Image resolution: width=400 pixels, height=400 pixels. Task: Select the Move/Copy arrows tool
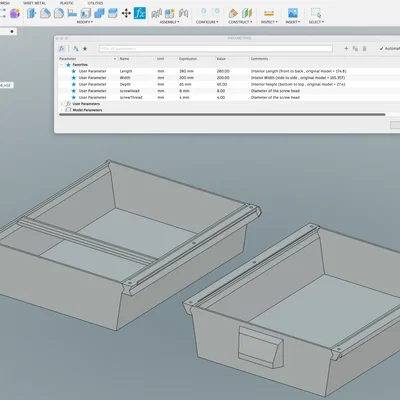point(126,13)
